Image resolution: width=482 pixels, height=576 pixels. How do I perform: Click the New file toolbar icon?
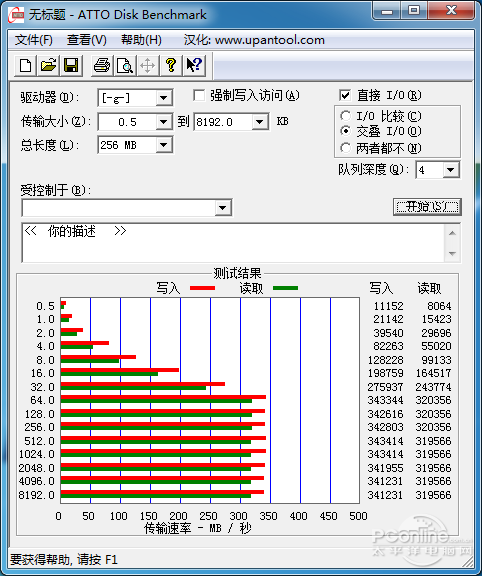(x=25, y=66)
